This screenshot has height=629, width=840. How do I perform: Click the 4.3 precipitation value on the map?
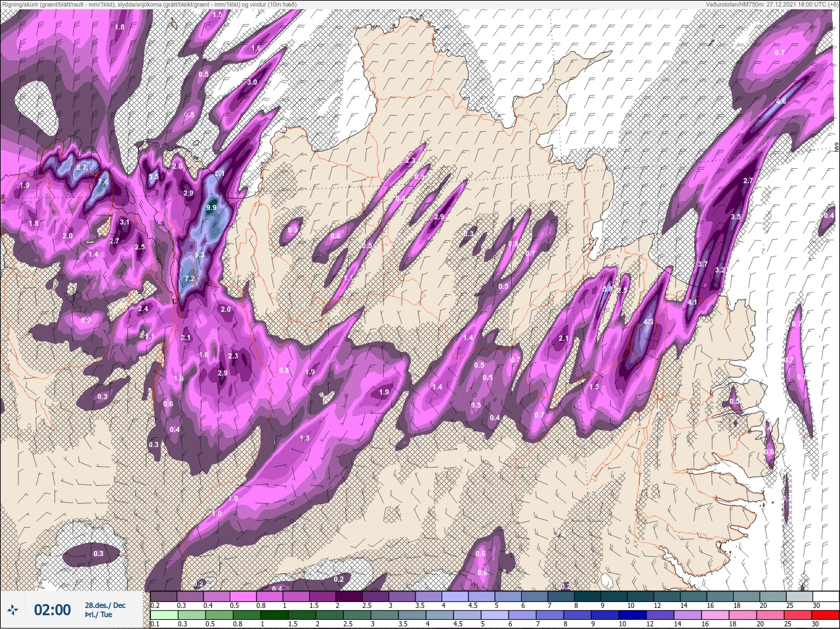pos(648,322)
